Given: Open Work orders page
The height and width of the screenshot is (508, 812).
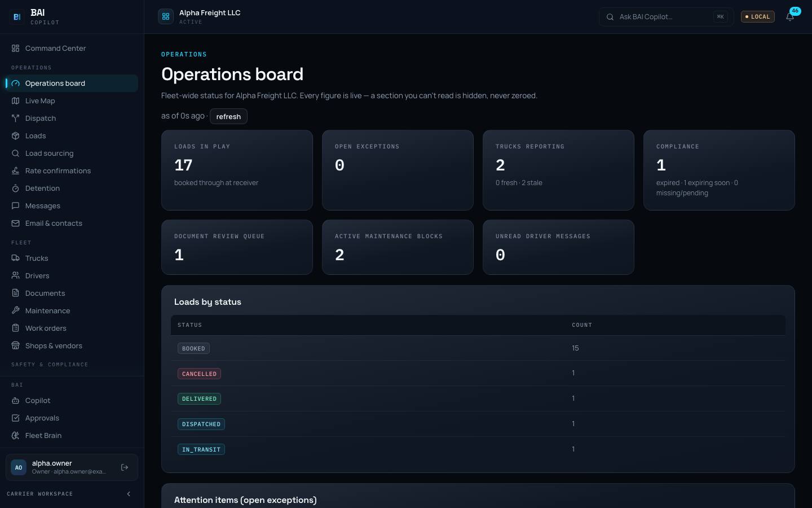Looking at the screenshot, I should pyautogui.click(x=72, y=329).
